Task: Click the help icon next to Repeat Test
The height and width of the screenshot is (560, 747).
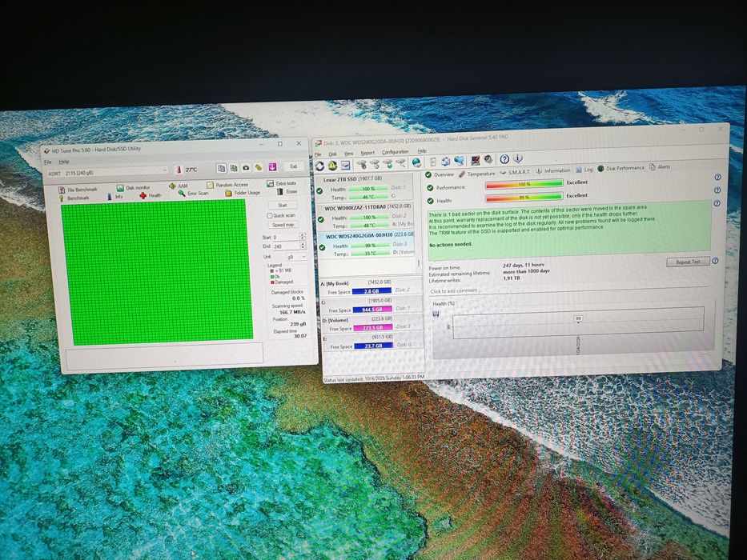Action: pyautogui.click(x=715, y=261)
